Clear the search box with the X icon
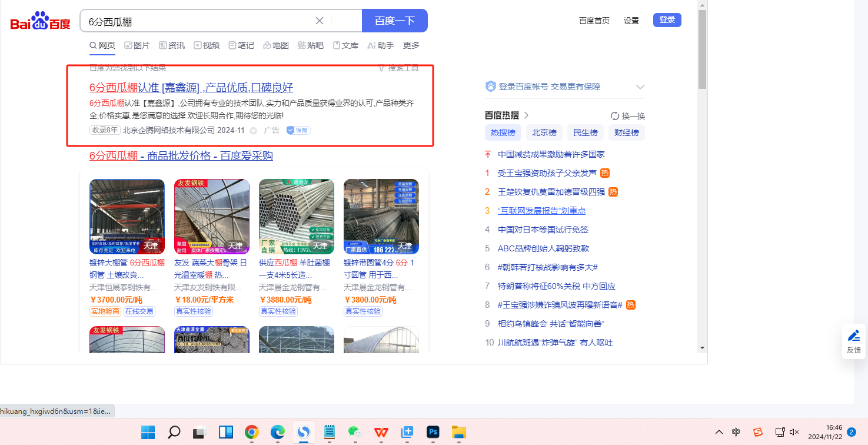 tap(320, 21)
